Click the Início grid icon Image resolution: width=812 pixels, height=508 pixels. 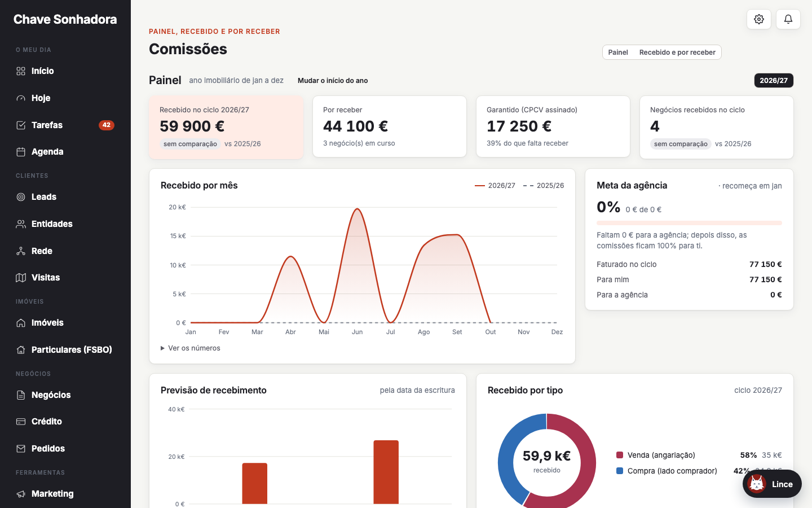(21, 71)
